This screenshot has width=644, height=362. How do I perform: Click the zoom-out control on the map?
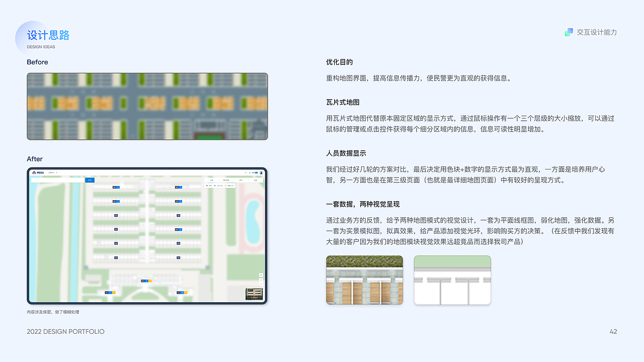[261, 284]
